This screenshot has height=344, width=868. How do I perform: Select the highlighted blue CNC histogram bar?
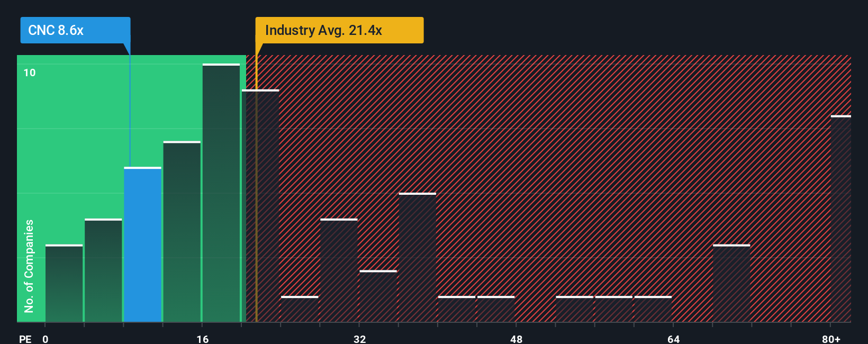[143, 245]
